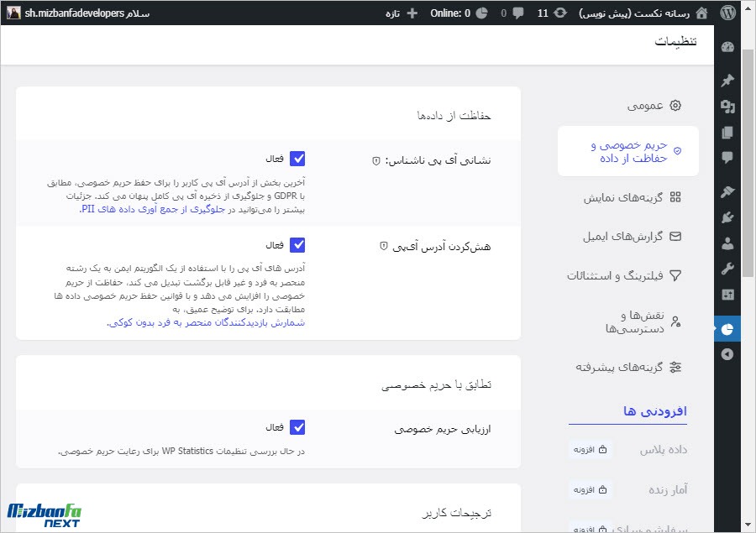Open Pages icon in sidebar
Viewport: 756px width, 533px height.
pyautogui.click(x=727, y=133)
